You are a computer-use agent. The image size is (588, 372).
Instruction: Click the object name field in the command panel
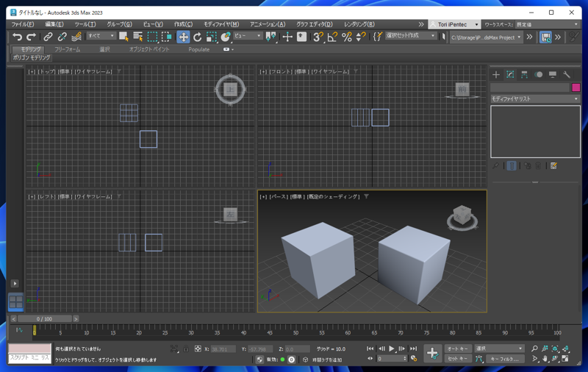(530, 87)
